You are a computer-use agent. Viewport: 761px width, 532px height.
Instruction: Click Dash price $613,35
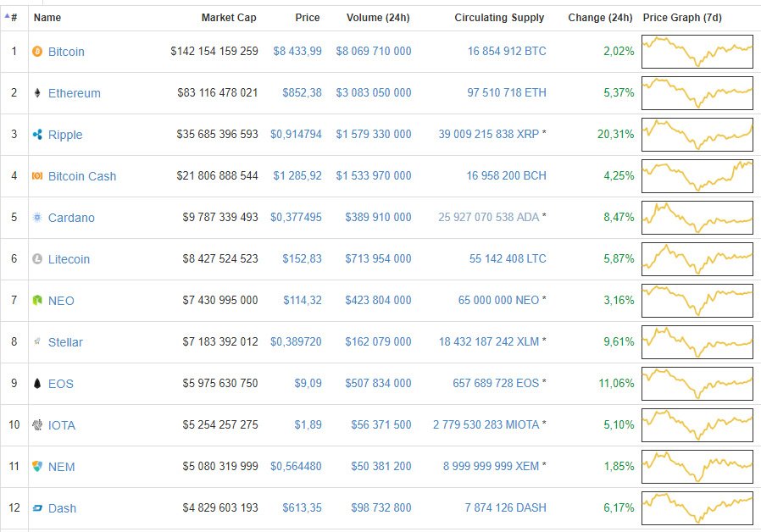pos(302,507)
